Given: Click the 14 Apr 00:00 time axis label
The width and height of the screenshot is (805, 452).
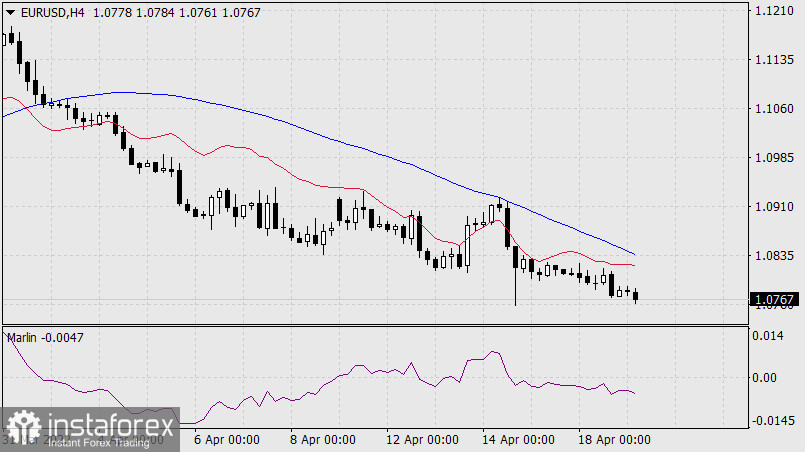Looking at the screenshot, I should 518,440.
